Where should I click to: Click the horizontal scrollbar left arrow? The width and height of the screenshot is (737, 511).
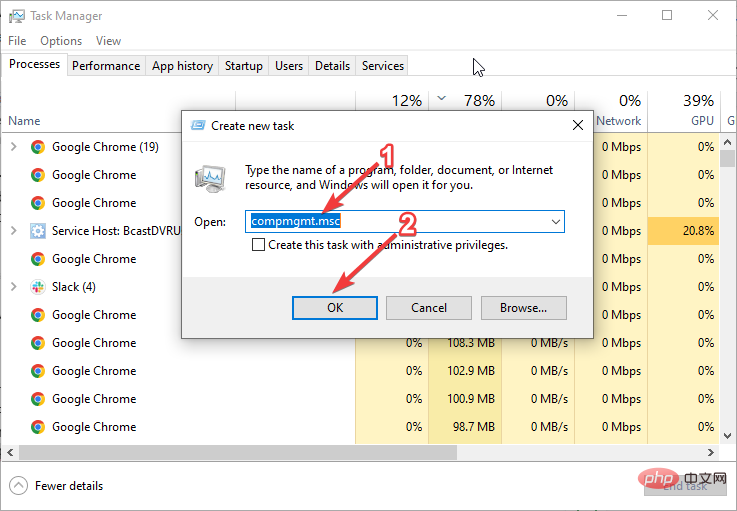pos(10,453)
